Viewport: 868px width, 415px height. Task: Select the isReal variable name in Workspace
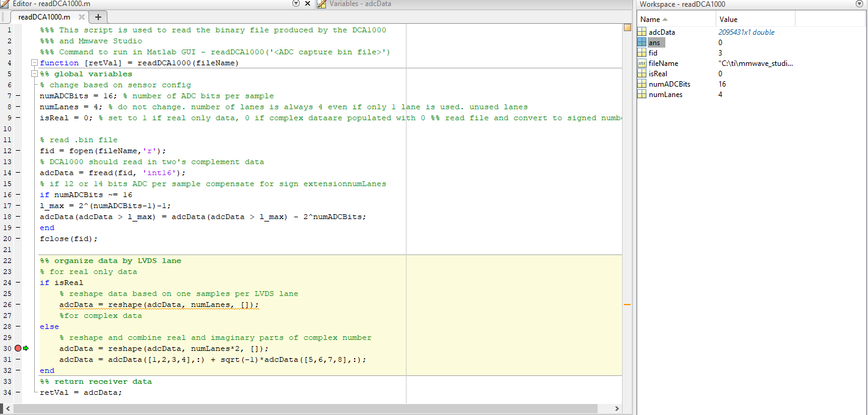point(657,74)
